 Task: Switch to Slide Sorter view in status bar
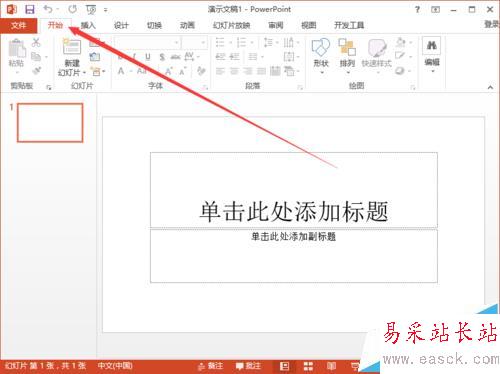click(x=308, y=366)
